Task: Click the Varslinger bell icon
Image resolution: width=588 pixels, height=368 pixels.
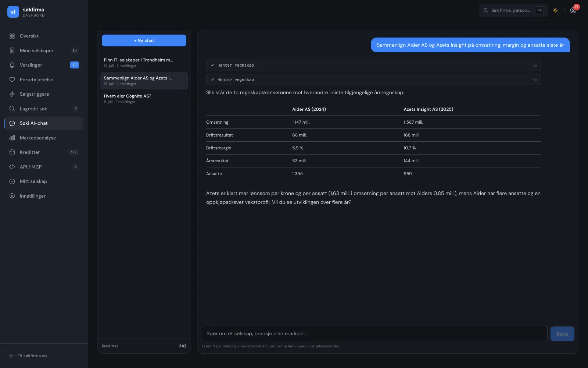Action: [12, 65]
